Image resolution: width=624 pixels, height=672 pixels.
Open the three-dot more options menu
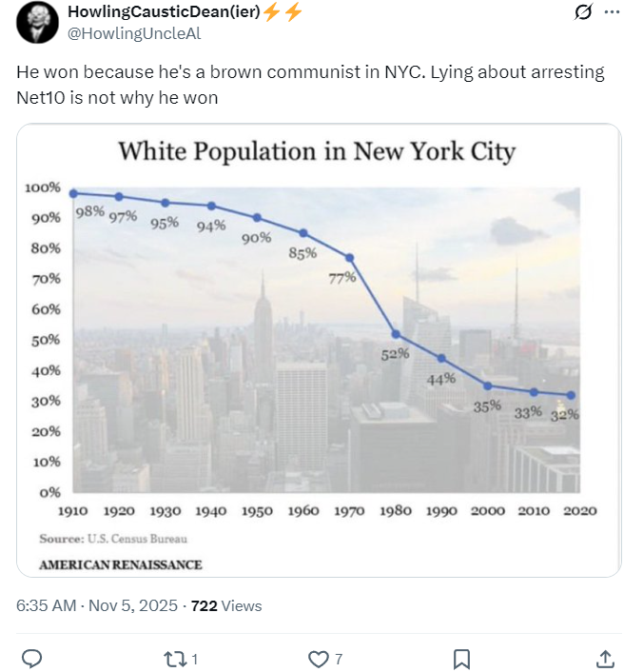[x=611, y=12]
